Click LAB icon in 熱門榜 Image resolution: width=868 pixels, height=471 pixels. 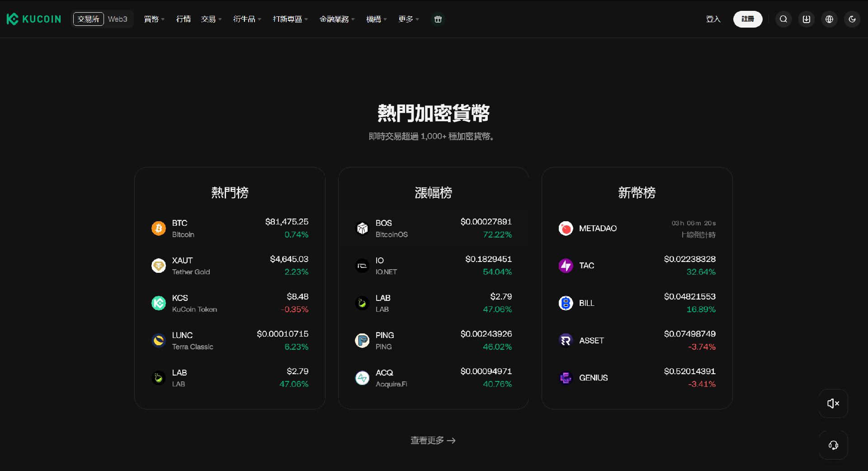pos(159,378)
